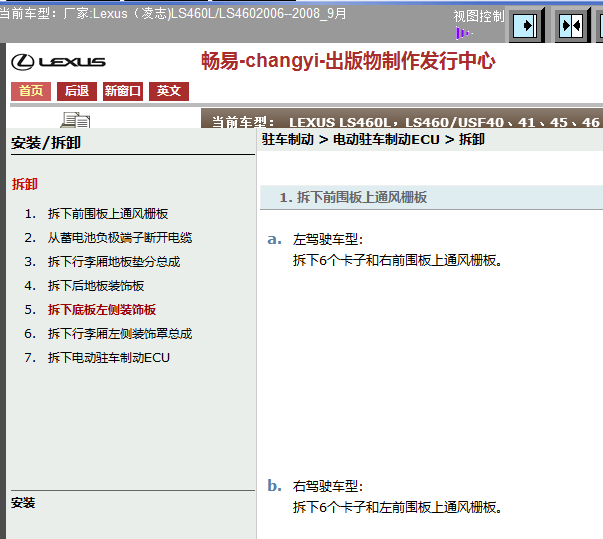Click 驻车制动 in the breadcrumb
Viewport: 603px width, 539px height.
288,139
